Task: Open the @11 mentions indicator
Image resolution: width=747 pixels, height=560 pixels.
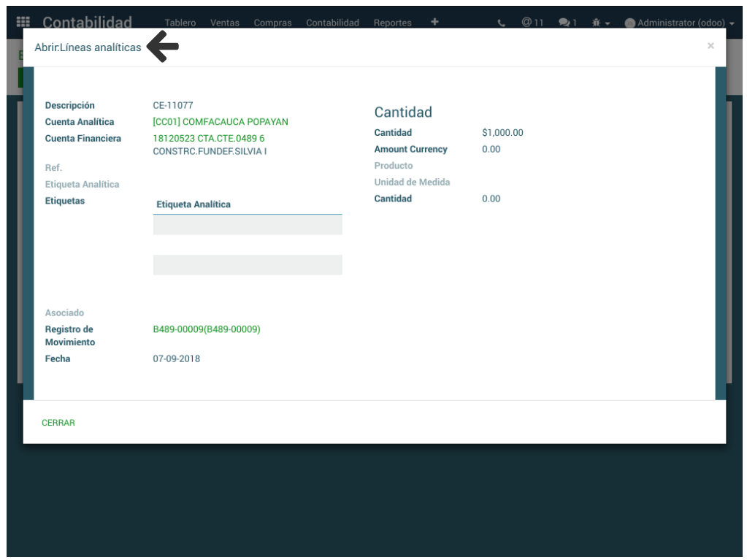Action: [x=532, y=23]
